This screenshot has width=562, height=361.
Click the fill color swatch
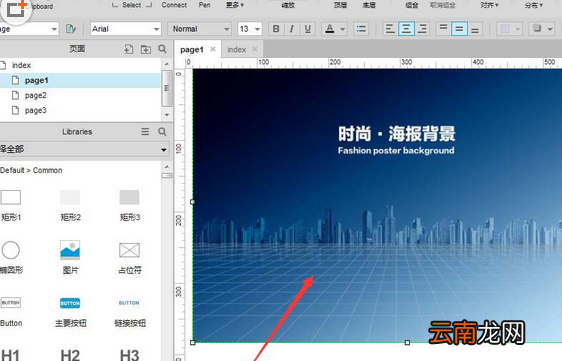tap(505, 29)
